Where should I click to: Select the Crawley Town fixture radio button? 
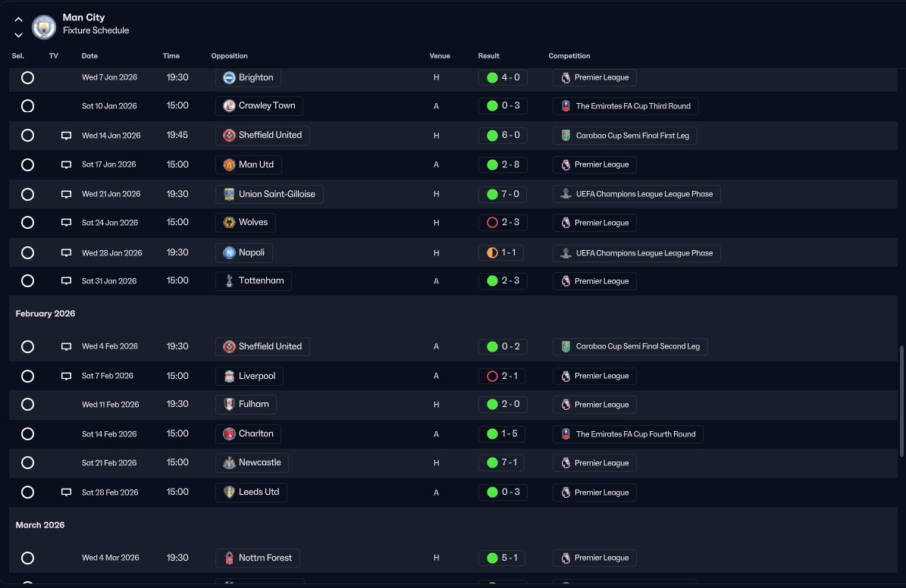click(x=27, y=106)
